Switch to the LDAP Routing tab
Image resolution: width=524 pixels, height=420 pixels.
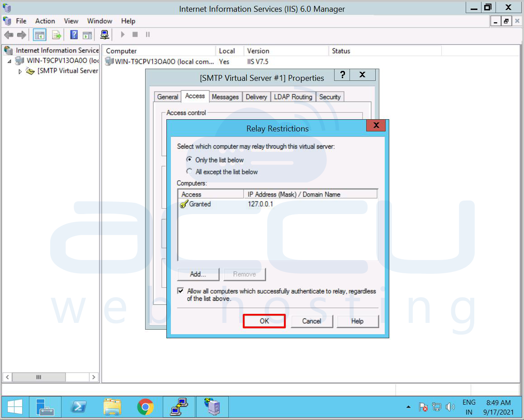[293, 97]
